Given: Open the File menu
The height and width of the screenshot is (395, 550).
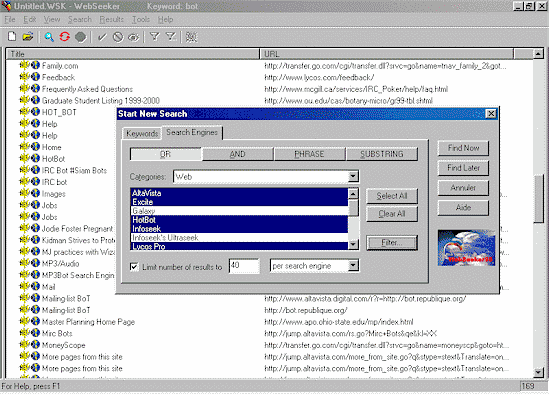Looking at the screenshot, I should click(9, 19).
